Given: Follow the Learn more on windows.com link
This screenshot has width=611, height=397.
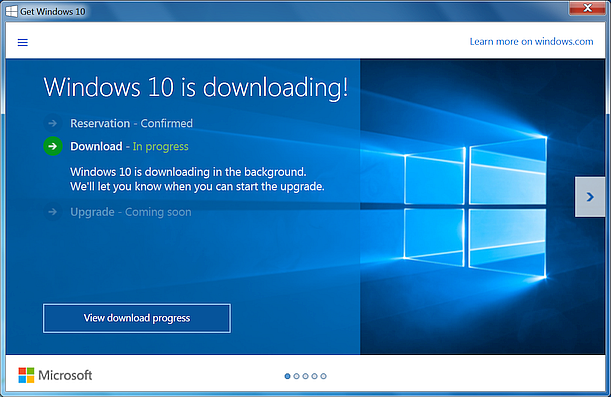Looking at the screenshot, I should click(531, 41).
